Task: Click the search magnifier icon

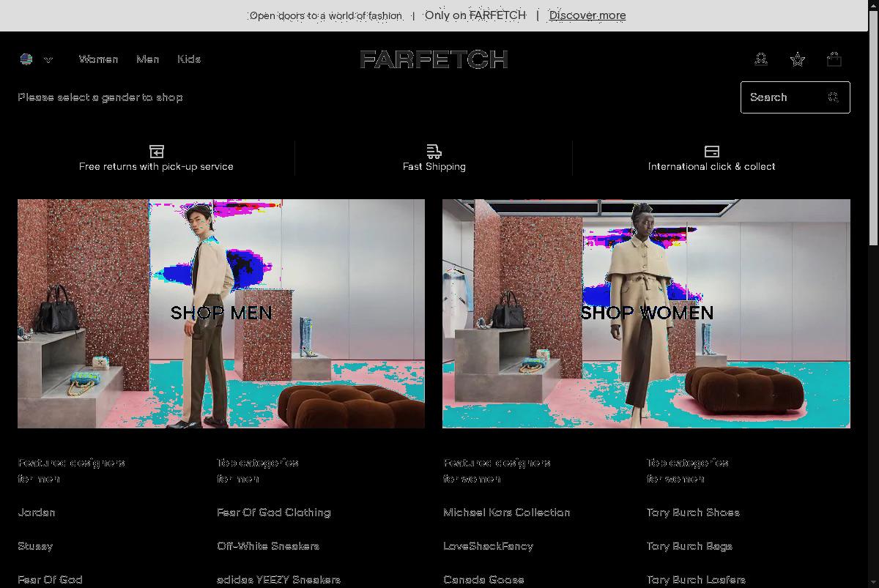Action: (x=833, y=97)
